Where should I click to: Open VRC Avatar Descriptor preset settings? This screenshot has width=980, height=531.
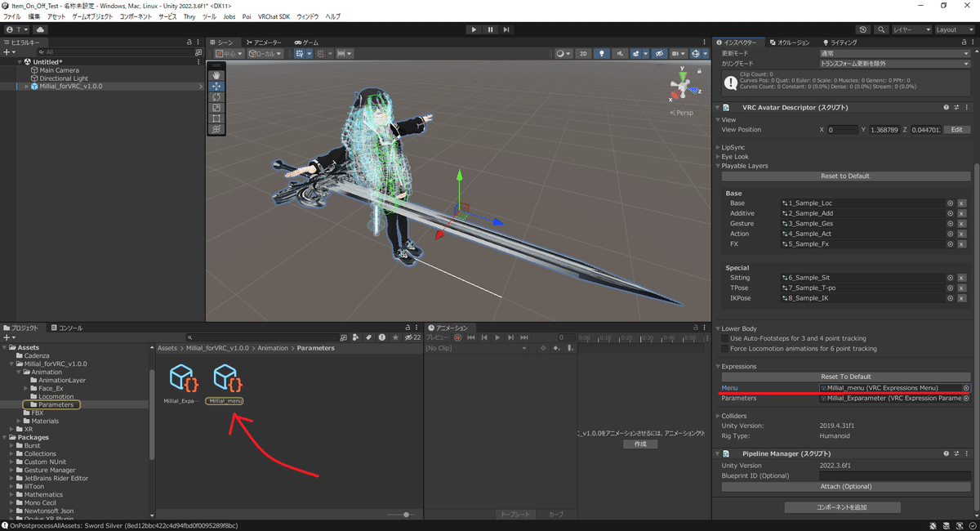point(956,107)
